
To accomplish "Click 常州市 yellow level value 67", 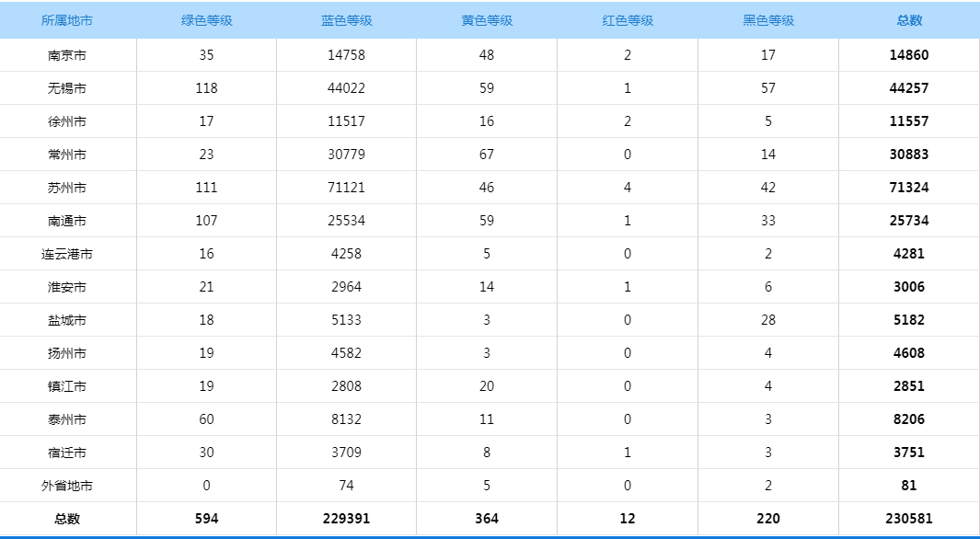I will (487, 155).
